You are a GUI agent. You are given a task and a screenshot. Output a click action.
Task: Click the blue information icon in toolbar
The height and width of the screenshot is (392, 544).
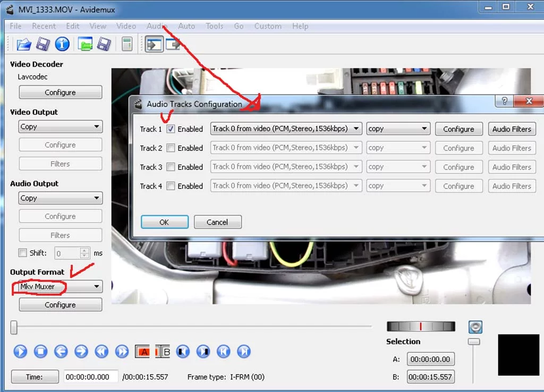62,44
